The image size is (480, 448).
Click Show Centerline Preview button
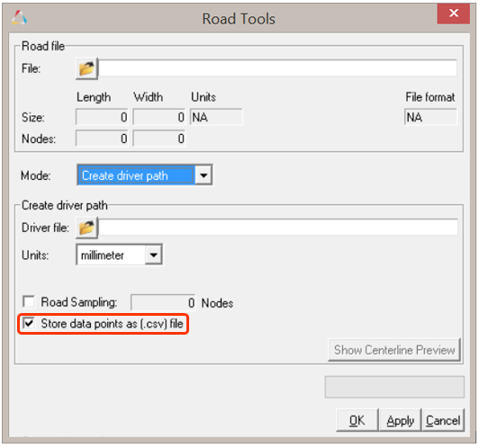(394, 350)
